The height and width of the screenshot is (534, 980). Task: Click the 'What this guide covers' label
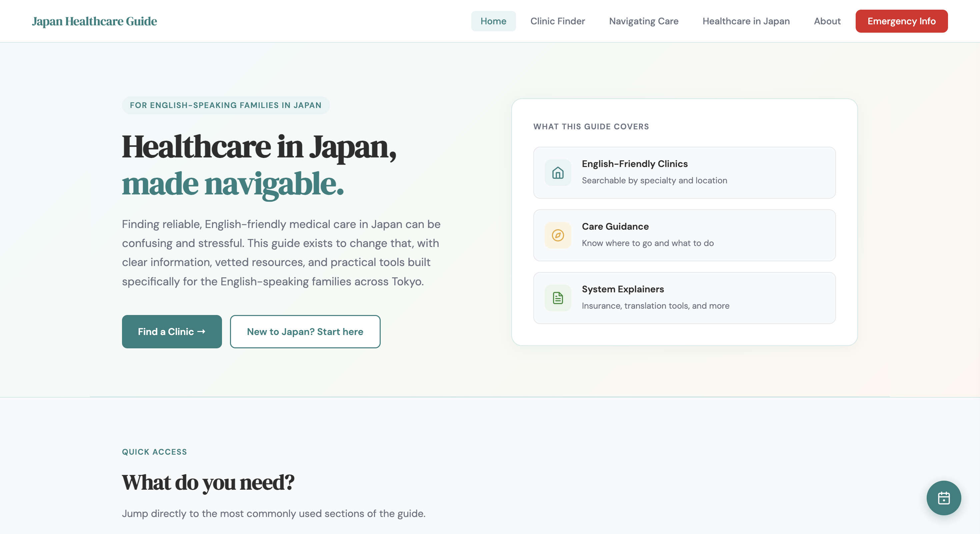591,127
